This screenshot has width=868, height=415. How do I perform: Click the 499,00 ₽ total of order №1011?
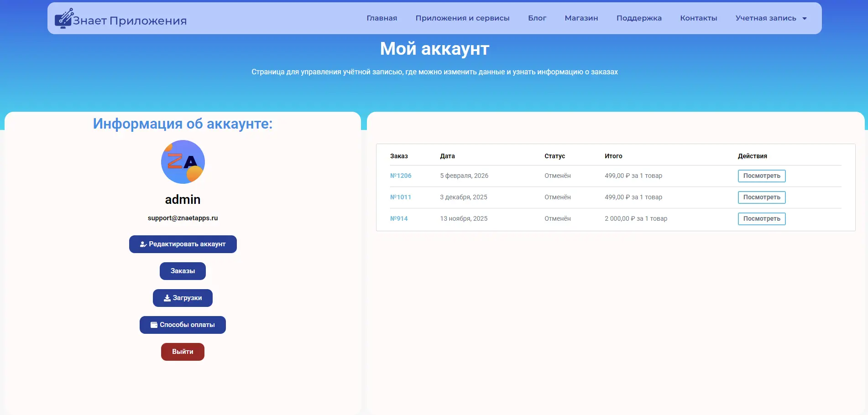[633, 197]
